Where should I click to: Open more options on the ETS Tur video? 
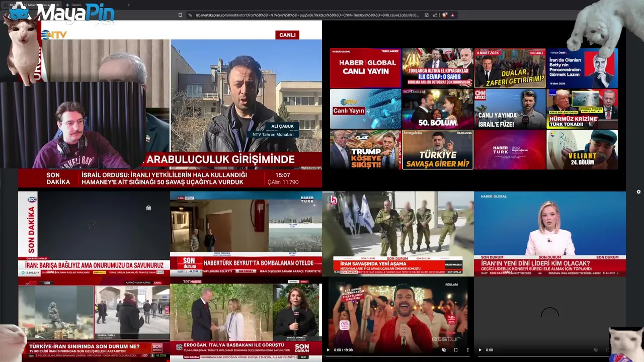(467, 350)
